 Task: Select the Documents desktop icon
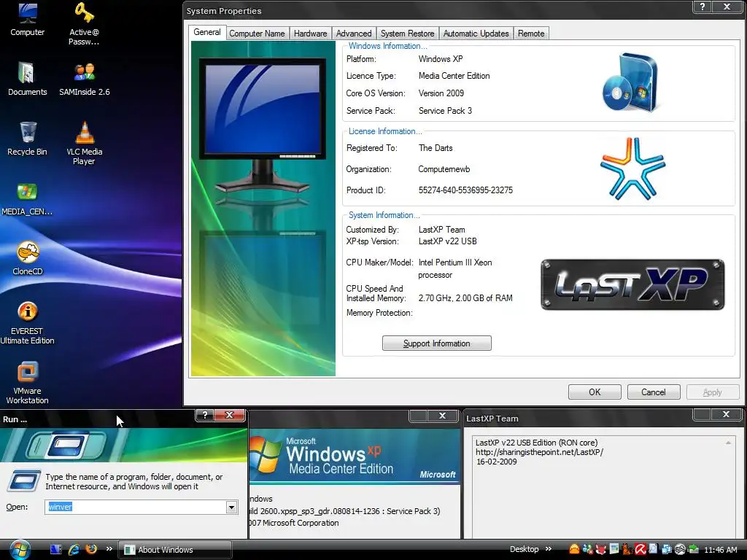tap(27, 79)
